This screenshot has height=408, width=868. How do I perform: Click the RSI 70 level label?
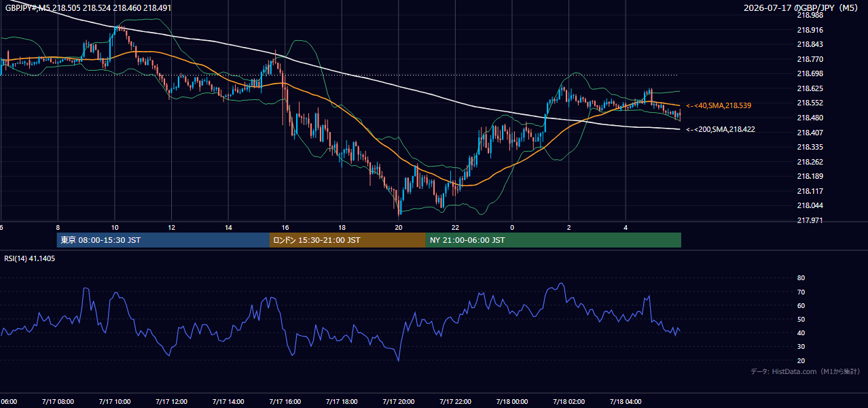tap(801, 292)
